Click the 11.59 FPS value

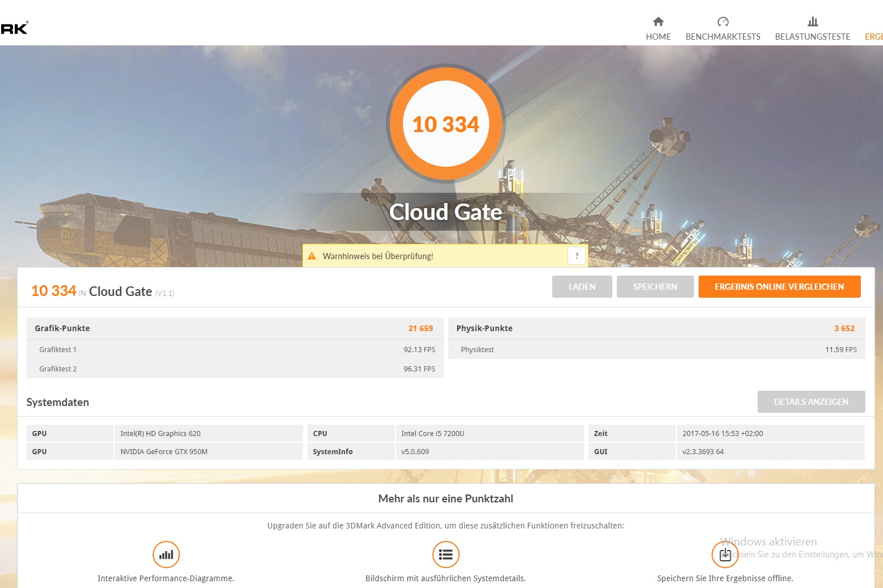pyautogui.click(x=841, y=350)
